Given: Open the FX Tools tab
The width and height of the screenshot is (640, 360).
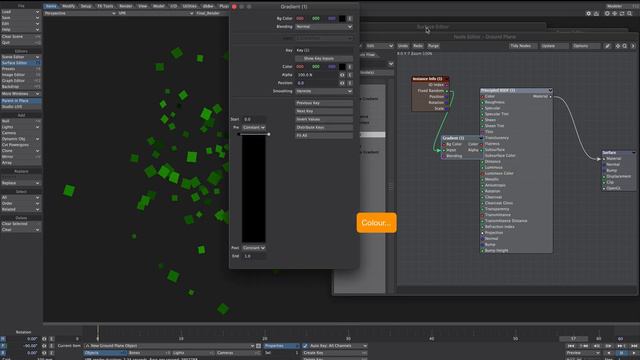Looking at the screenshot, I should coord(105,6).
